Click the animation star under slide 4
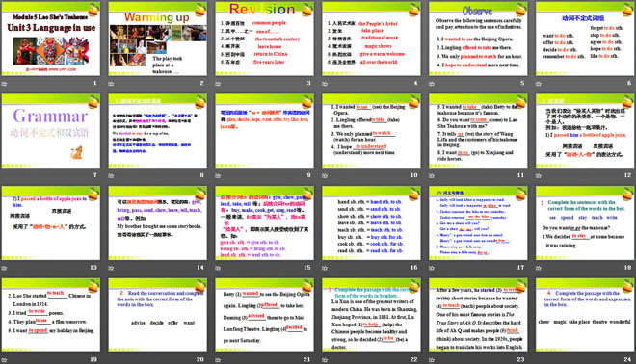This screenshot has height=364, width=636. pos(325,84)
